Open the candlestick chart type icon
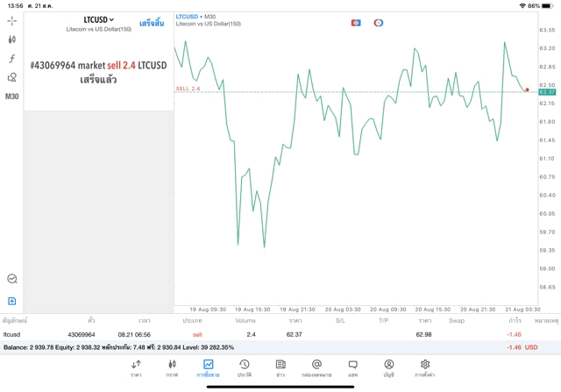Image resolution: width=561 pixels, height=392 pixels. (11, 39)
